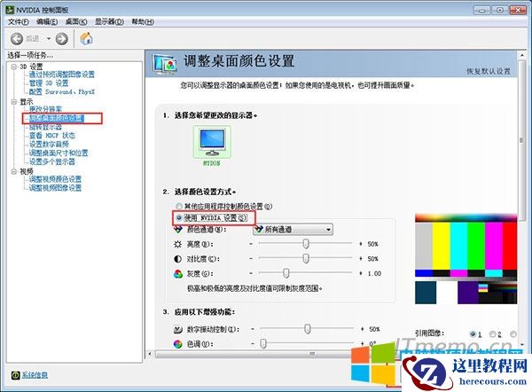This screenshot has height=392, width=532.
Task: Click the 对比度 half-circle icon
Action: click(x=178, y=259)
